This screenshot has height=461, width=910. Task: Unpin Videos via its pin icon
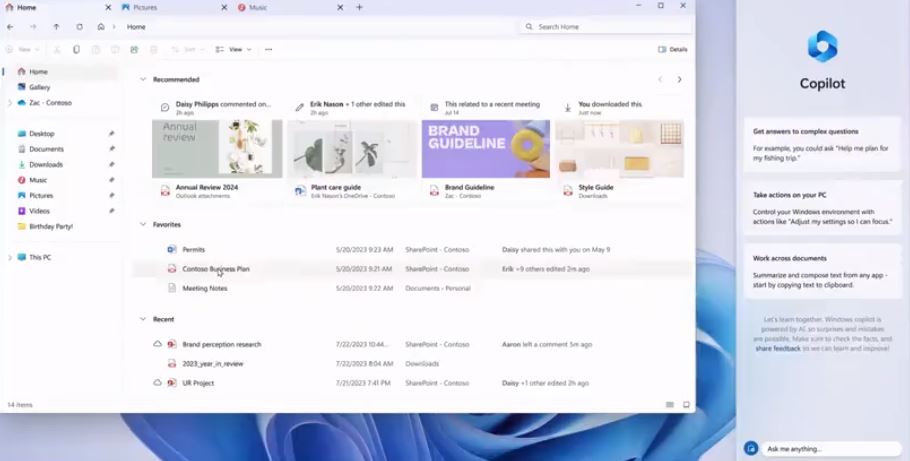pos(111,211)
